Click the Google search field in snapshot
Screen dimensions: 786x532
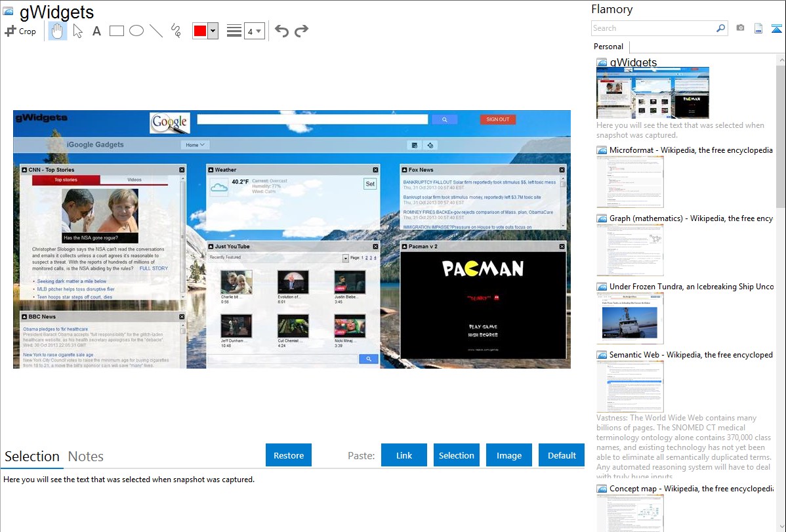point(312,119)
